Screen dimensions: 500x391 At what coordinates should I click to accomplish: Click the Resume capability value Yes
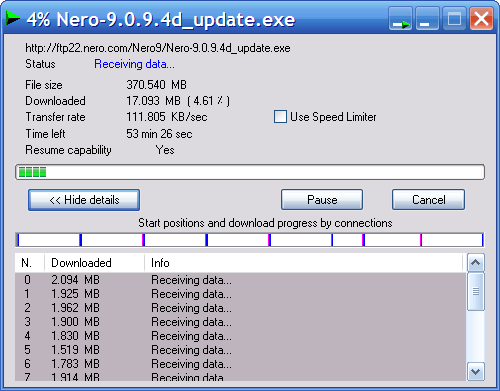[x=165, y=150]
